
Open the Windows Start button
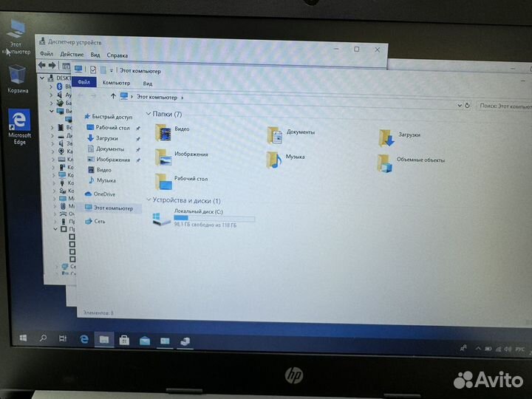click(23, 338)
